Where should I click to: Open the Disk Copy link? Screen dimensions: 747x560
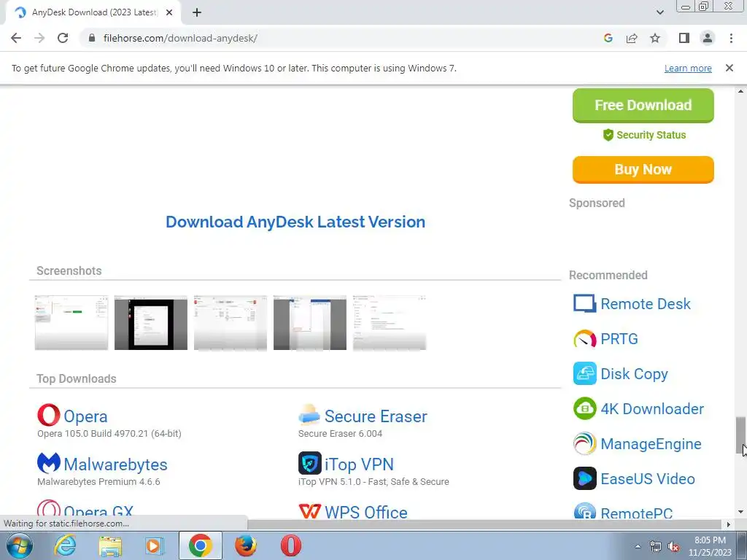[x=634, y=374]
